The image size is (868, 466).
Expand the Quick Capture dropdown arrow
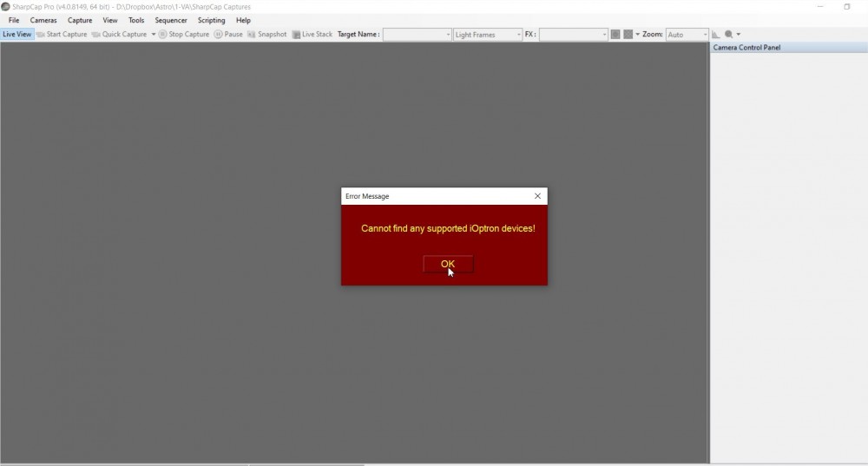[x=154, y=35]
